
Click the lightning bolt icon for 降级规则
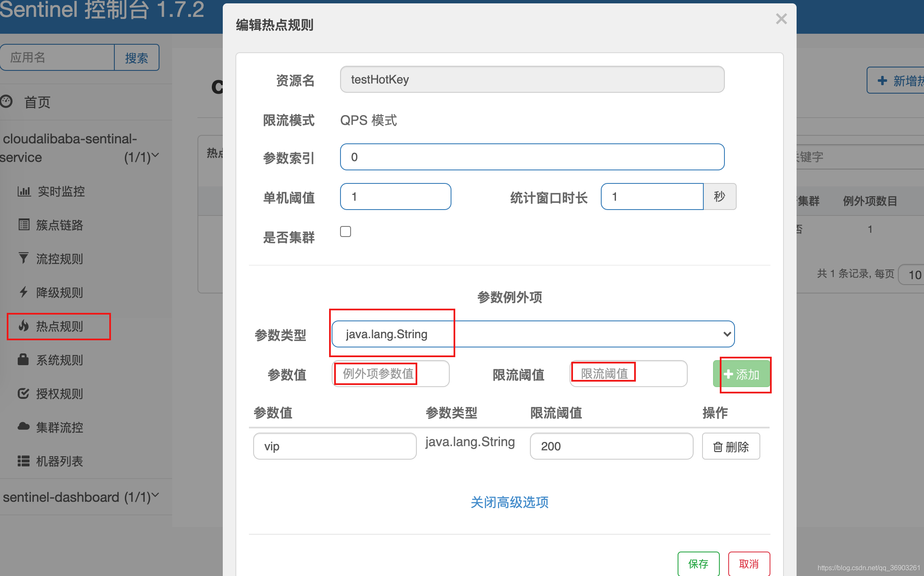click(24, 292)
